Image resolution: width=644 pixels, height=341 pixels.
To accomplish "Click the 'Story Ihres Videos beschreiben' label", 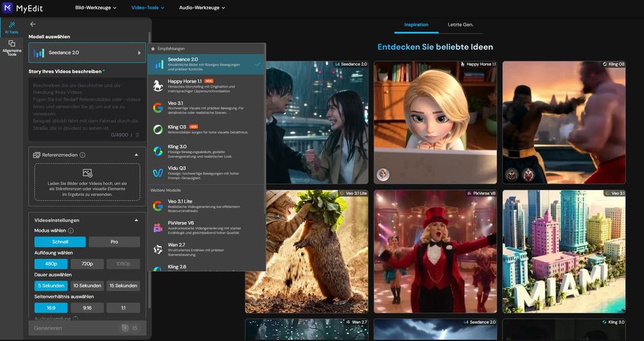I will click(x=65, y=71).
